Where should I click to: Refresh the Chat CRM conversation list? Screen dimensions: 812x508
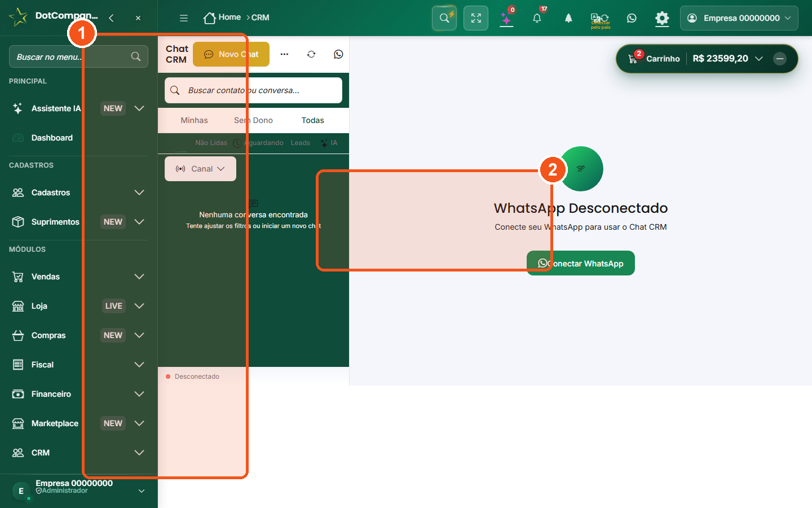point(311,54)
